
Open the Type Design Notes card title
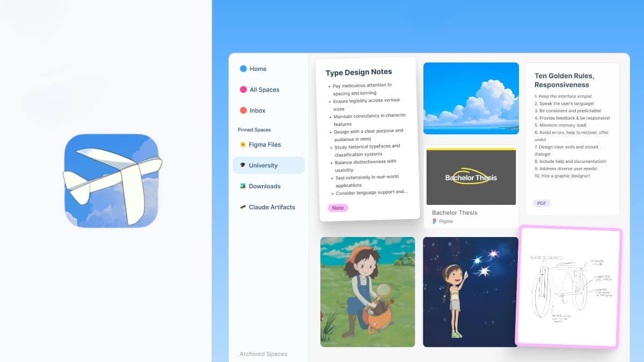[x=358, y=72]
